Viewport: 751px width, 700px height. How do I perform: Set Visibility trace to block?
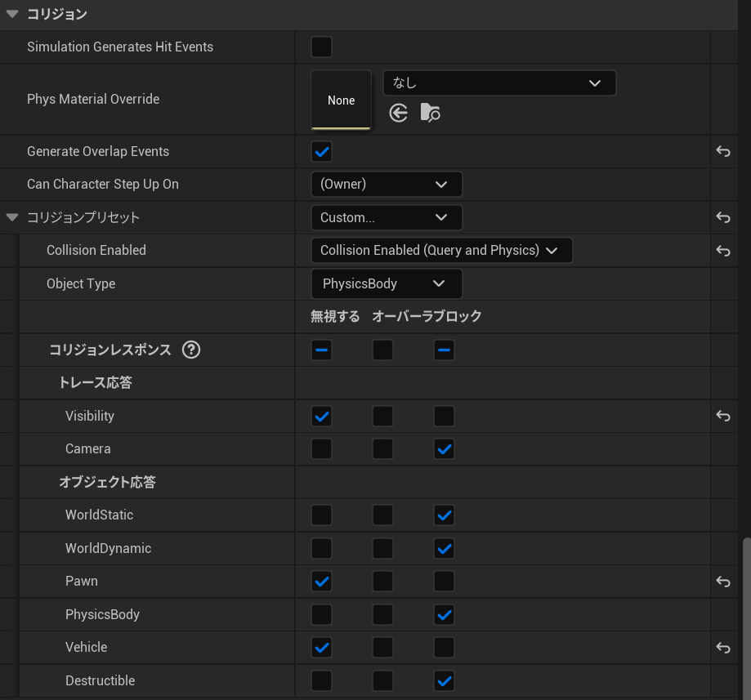pyautogui.click(x=444, y=416)
